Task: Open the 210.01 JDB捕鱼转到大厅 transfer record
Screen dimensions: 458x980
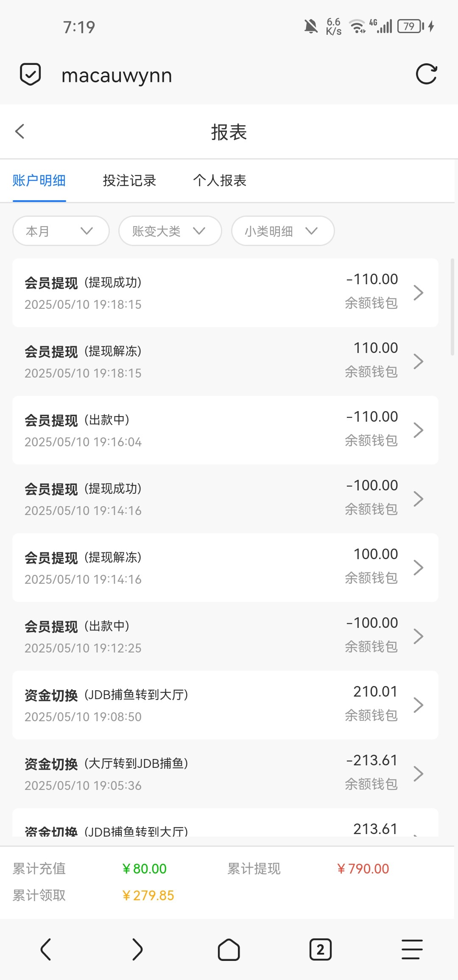Action: (225, 705)
